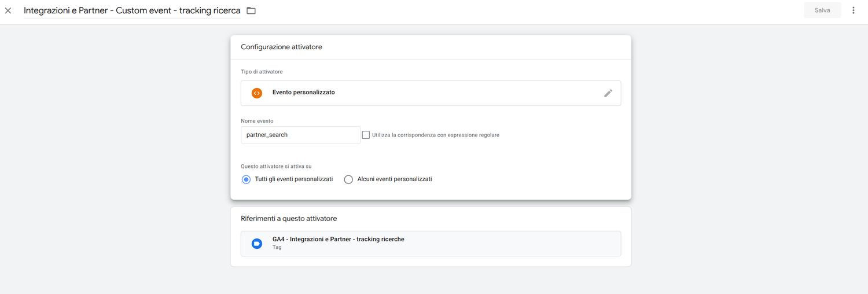Viewport: 868px width, 294px height.
Task: Click the Evento personalizzato trigger type label
Action: coord(303,92)
